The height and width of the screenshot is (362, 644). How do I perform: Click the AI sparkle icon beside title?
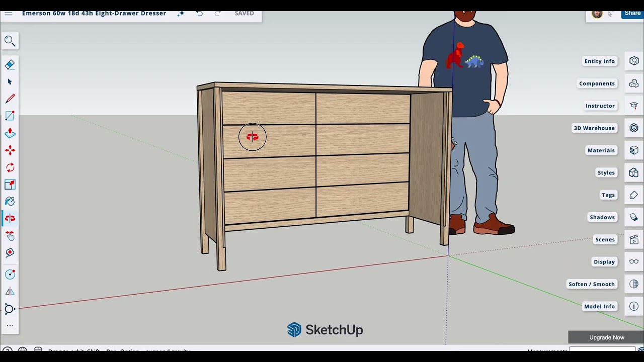[x=181, y=14]
